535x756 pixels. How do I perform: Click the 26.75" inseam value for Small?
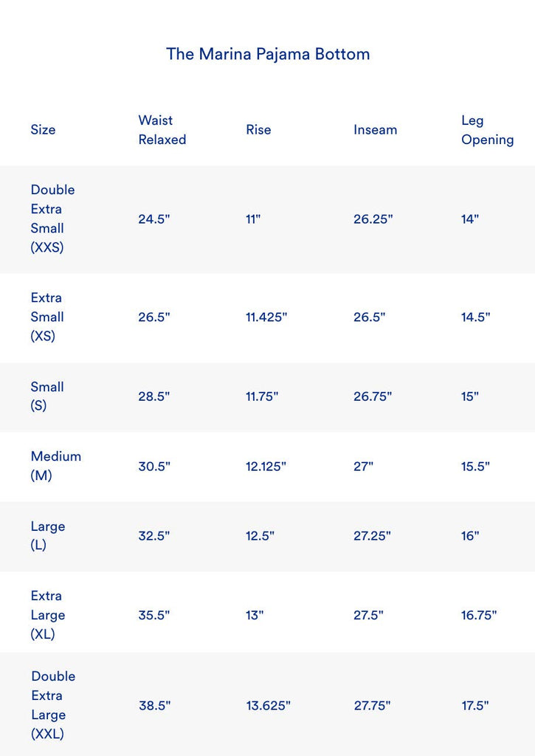pyautogui.click(x=373, y=396)
